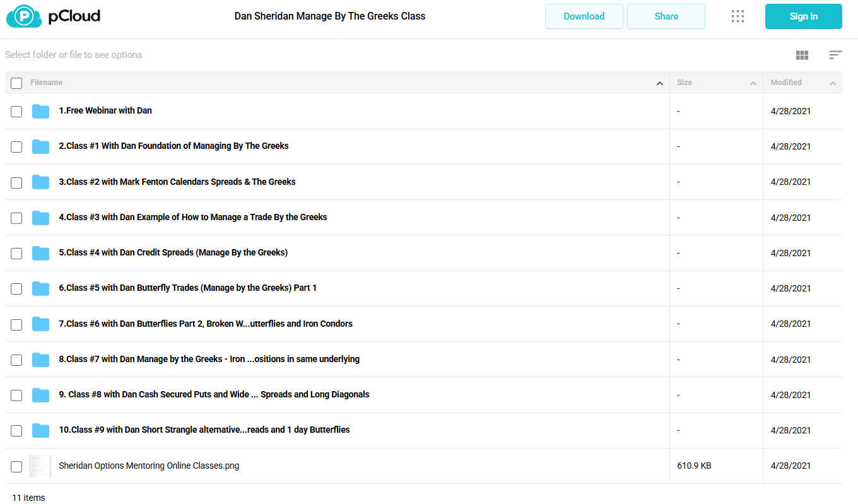Tick checkbox for 7.Class #6 Butterflies Part 2
Viewport: 858px width, 504px height.
[x=16, y=324]
